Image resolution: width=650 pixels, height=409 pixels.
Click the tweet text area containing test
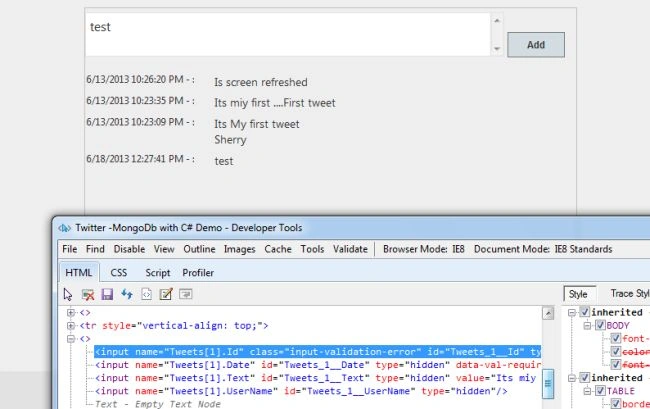tap(288, 34)
